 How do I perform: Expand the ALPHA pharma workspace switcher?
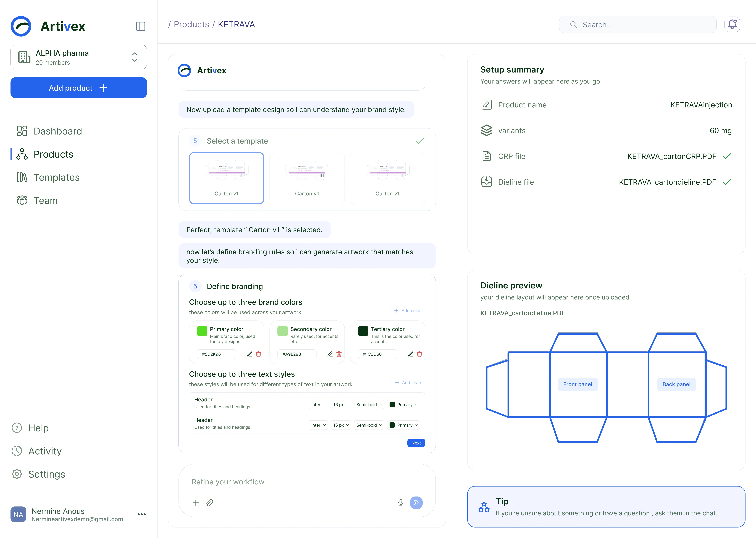[x=135, y=57]
